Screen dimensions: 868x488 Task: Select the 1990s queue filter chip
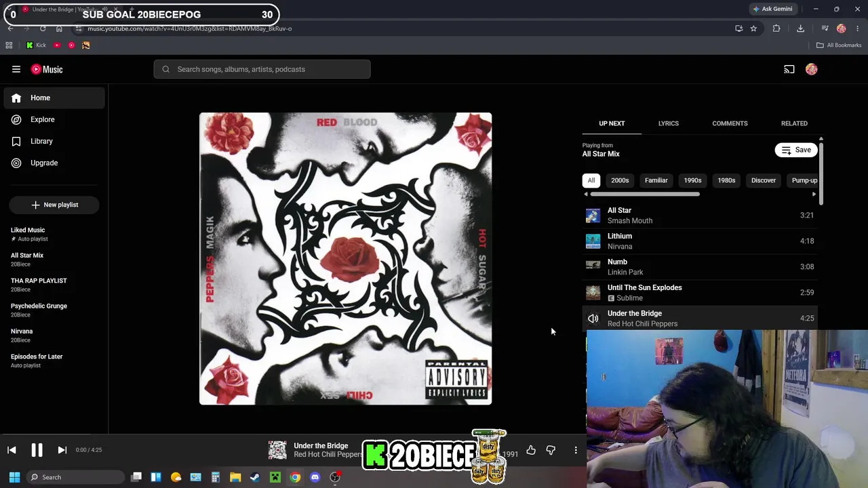[x=692, y=180]
